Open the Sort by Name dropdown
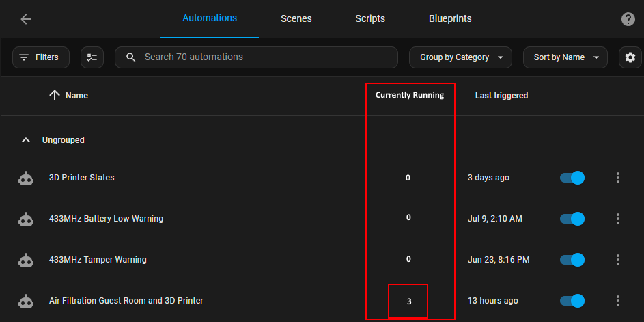The width and height of the screenshot is (644, 322). pyautogui.click(x=565, y=57)
